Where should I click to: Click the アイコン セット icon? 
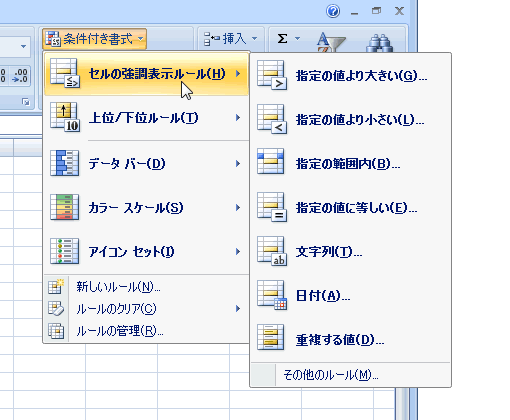click(65, 251)
